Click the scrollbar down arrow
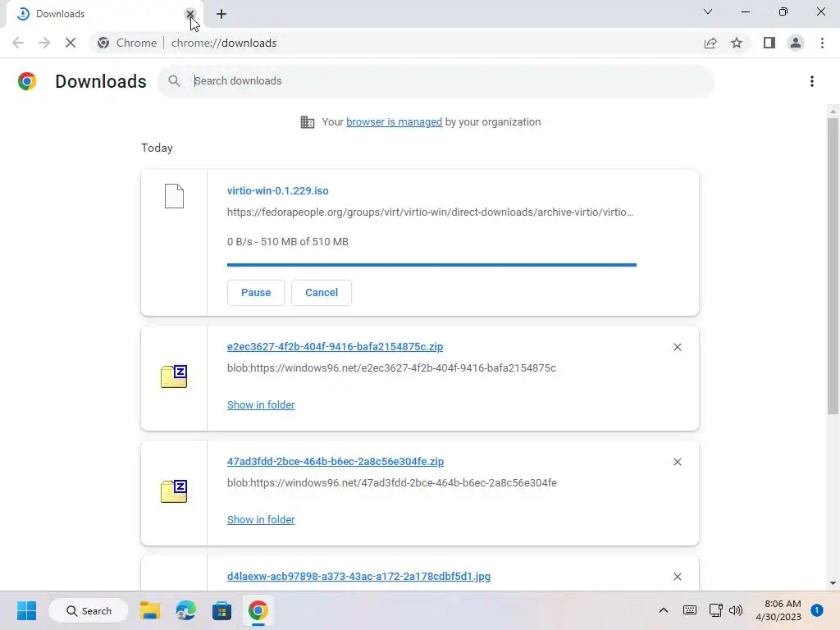Viewport: 840px width, 630px height. point(833,583)
